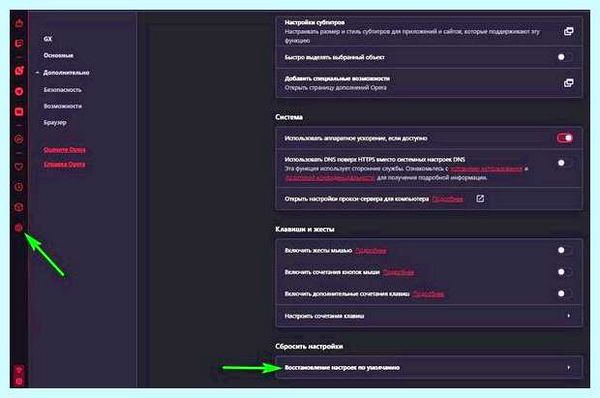This screenshot has height=398, width=600.
Task: Click Подробнее link next to mouse gestures
Action: click(370, 250)
